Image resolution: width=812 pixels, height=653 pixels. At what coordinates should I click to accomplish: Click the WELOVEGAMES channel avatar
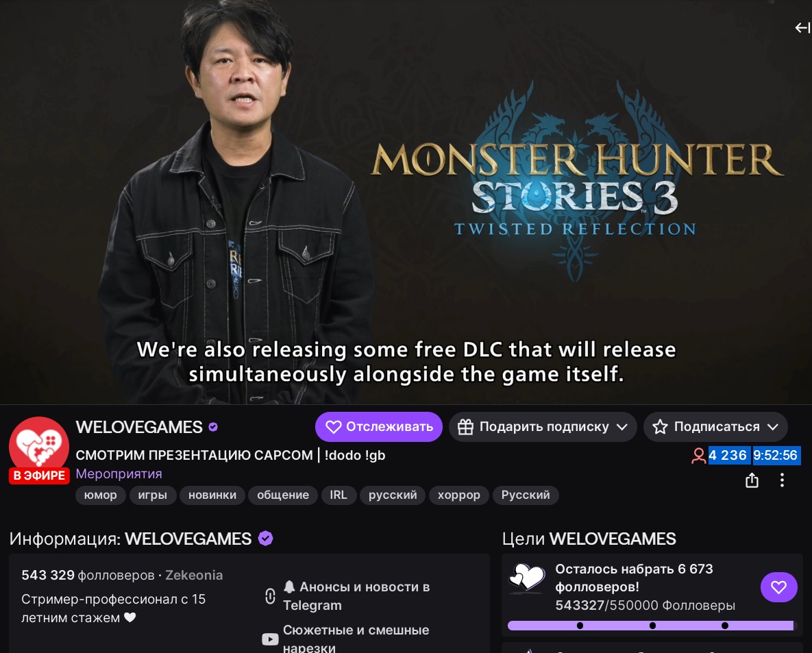tap(39, 446)
